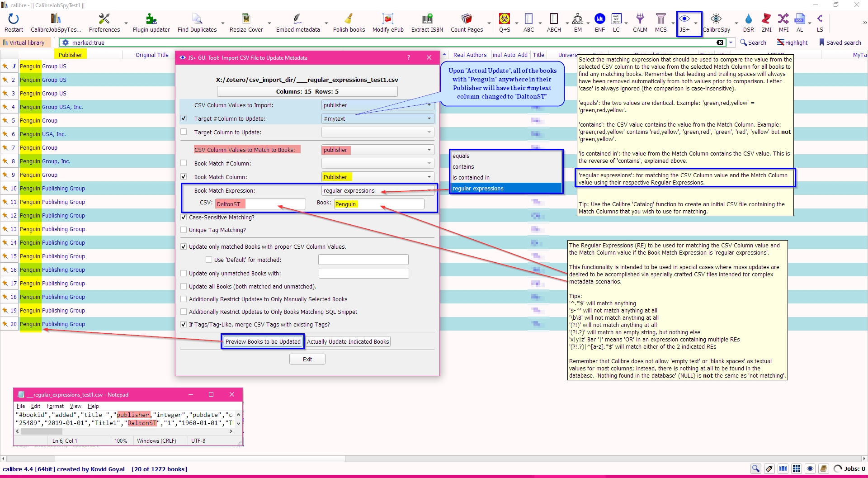
Task: Click the AL toolbar icon
Action: click(800, 23)
